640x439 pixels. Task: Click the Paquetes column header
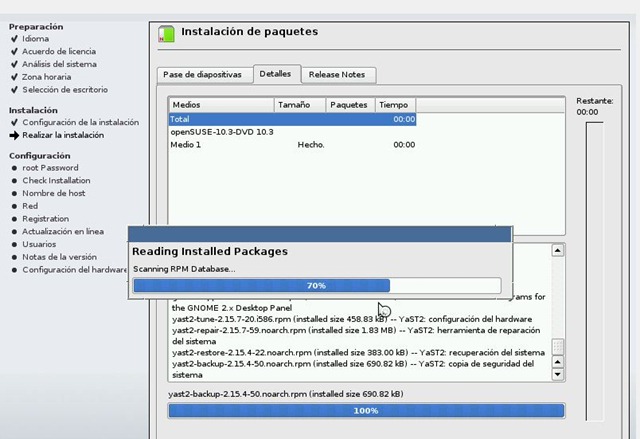pos(350,105)
